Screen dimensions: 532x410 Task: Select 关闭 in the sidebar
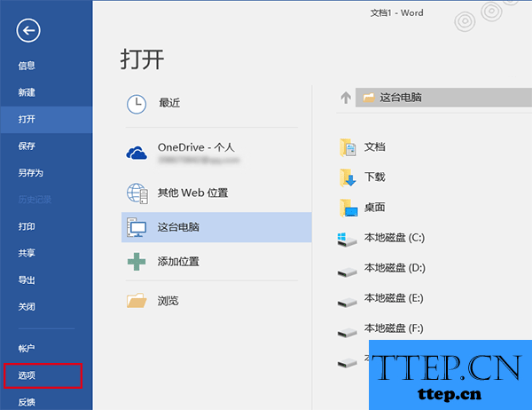tap(27, 307)
